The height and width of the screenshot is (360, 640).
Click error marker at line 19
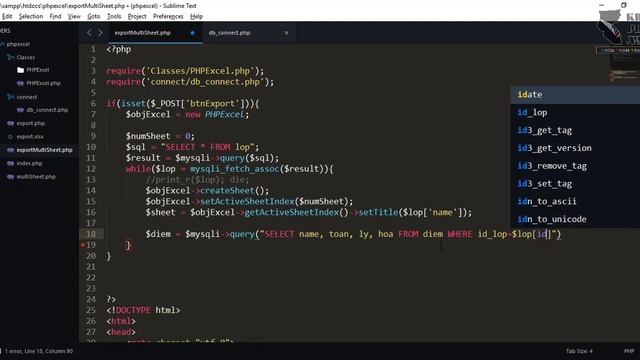(83, 245)
